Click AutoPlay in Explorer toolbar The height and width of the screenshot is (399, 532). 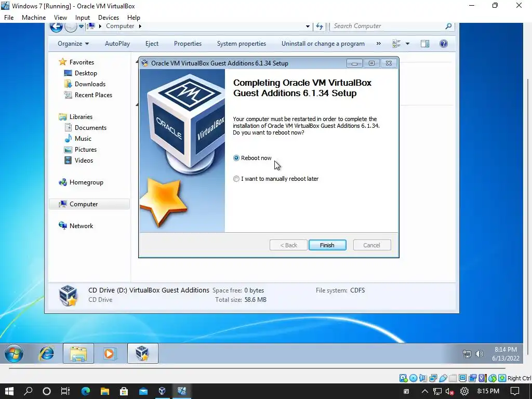pyautogui.click(x=117, y=44)
